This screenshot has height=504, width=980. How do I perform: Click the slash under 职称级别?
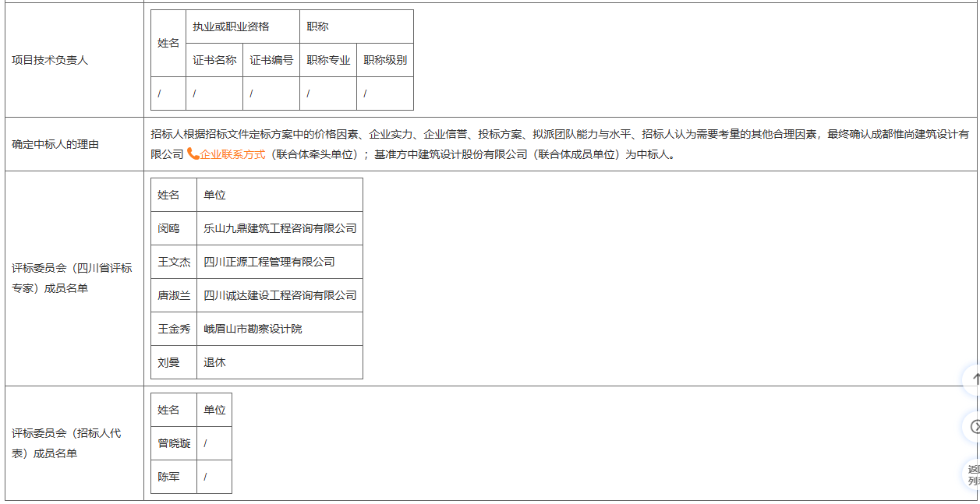coord(366,93)
